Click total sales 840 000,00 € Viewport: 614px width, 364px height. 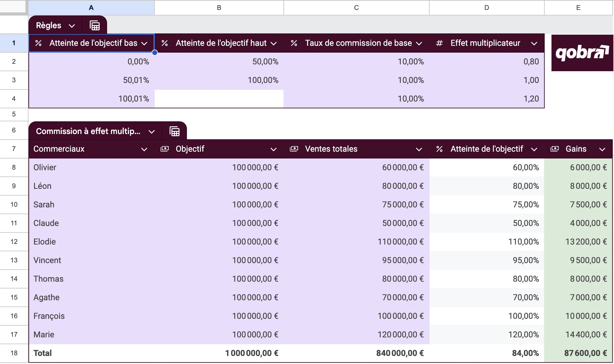(357, 353)
